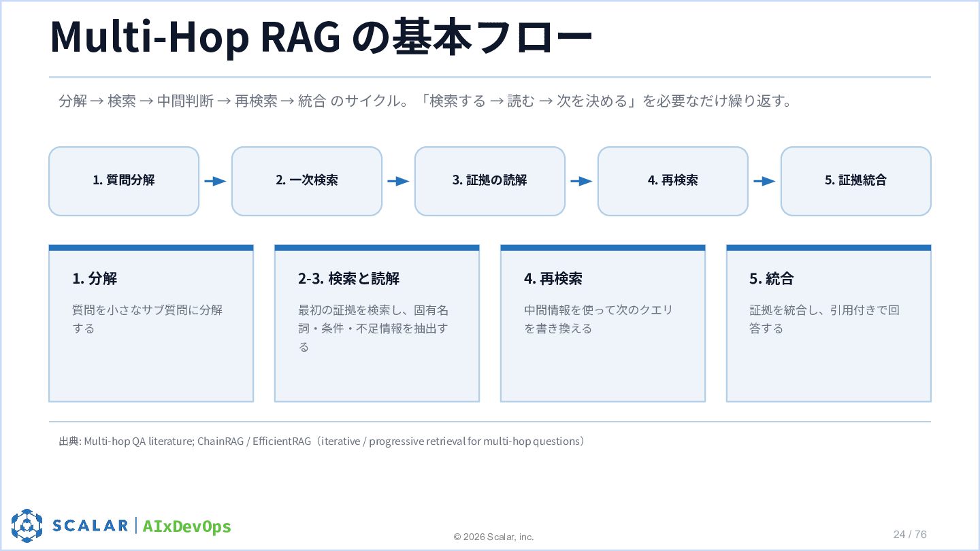Select the '5. 証拠統合' flow box

click(855, 181)
